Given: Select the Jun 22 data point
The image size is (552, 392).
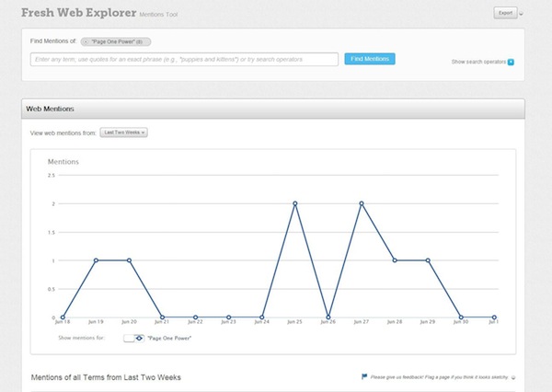Looking at the screenshot, I should (x=195, y=317).
